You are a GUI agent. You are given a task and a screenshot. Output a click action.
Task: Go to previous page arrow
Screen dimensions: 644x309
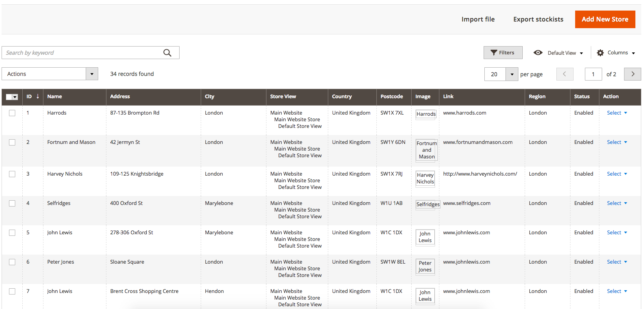565,74
